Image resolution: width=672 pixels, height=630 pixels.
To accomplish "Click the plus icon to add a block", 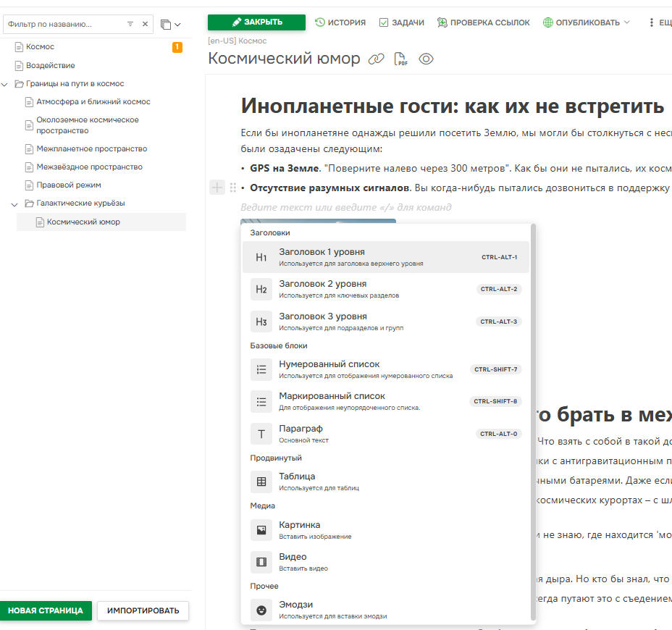I will (217, 187).
